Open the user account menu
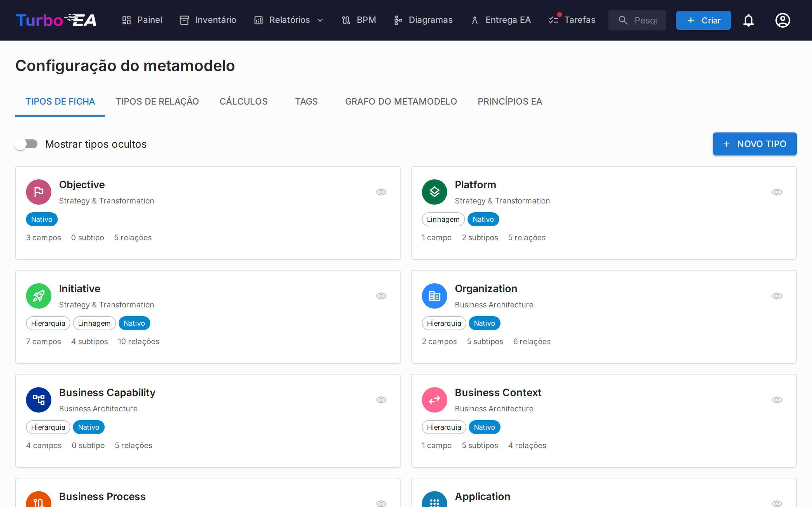 coord(783,20)
